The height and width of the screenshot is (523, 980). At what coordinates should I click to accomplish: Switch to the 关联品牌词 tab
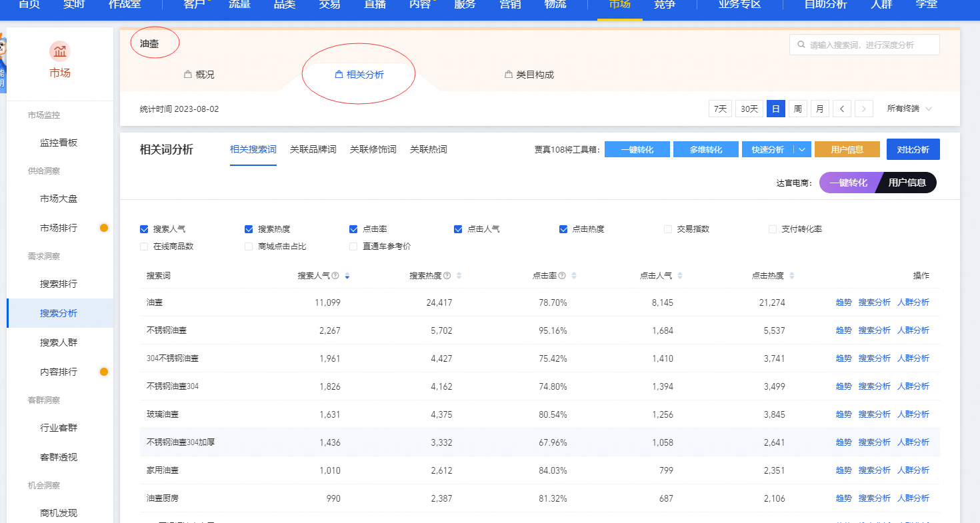tap(313, 150)
